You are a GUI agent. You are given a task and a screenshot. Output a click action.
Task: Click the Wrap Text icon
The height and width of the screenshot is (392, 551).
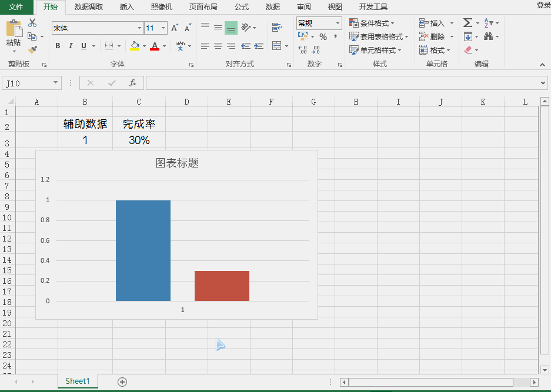point(278,26)
